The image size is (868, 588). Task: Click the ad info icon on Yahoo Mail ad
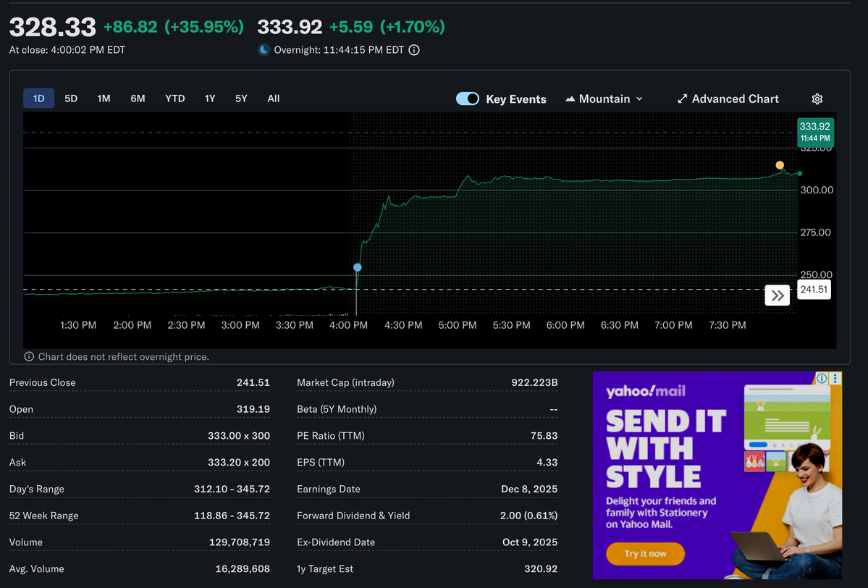(x=822, y=378)
